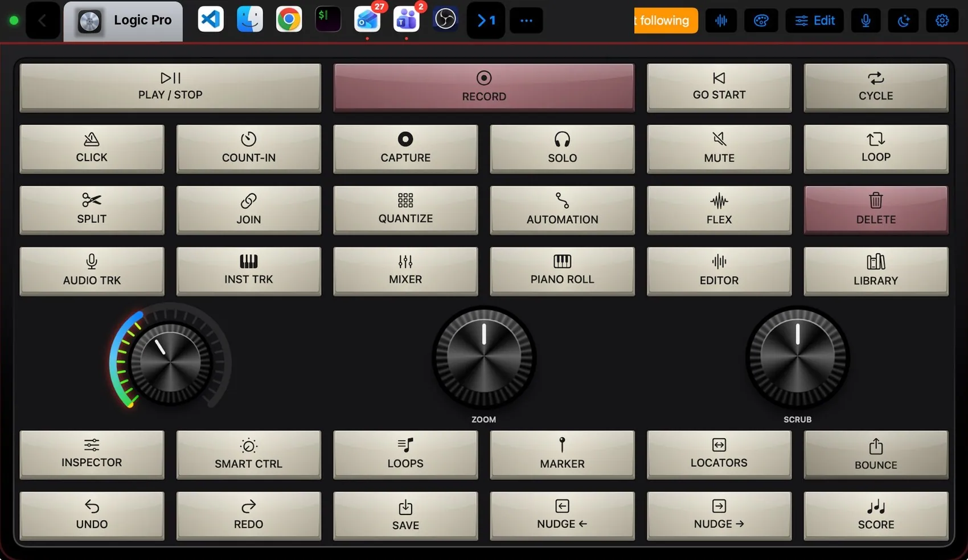Tap the Play / Stop button
Viewport: 968px width, 560px height.
[x=170, y=87]
